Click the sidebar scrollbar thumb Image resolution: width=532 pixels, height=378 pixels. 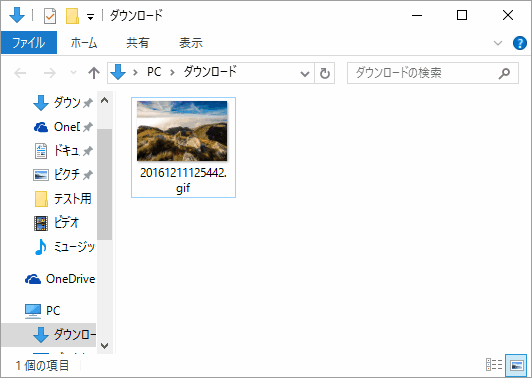point(104,184)
